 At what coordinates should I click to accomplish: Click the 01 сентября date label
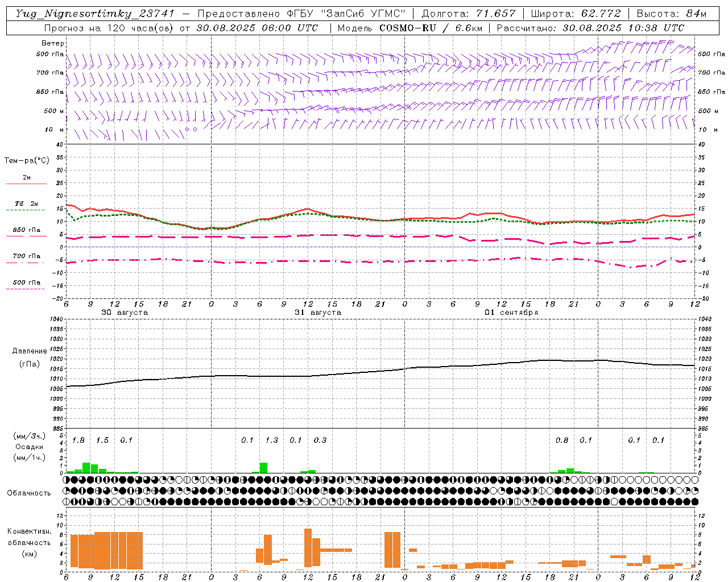[x=511, y=313]
